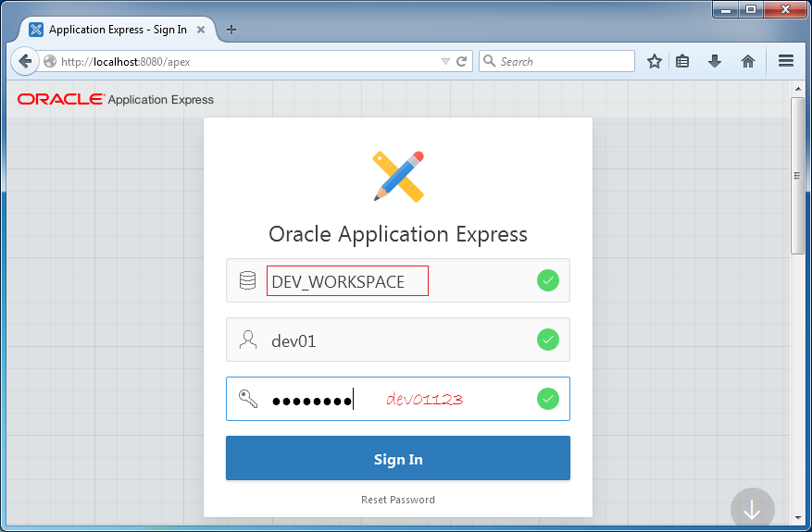Open the downloads arrow icon

click(715, 62)
